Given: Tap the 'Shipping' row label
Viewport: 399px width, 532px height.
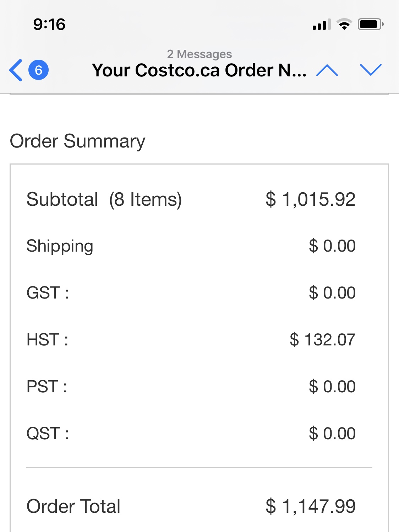Looking at the screenshot, I should (x=60, y=246).
